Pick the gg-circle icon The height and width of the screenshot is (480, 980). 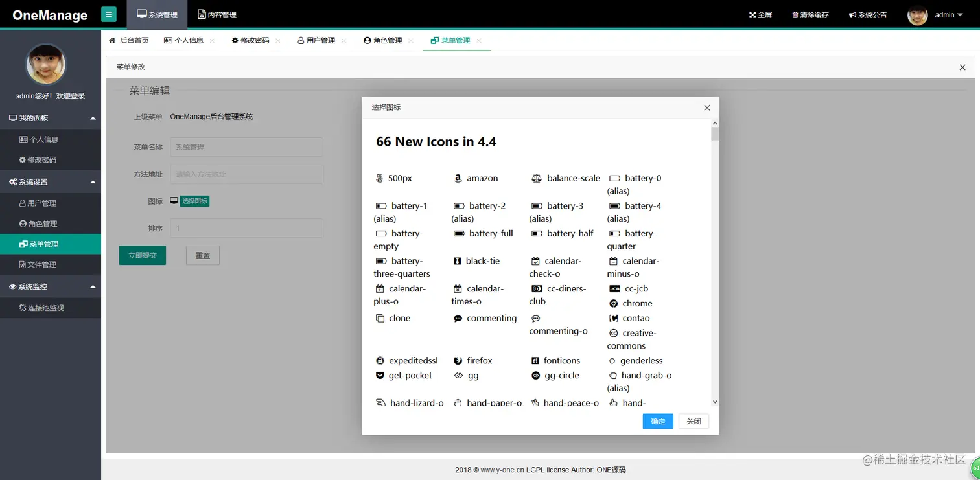pyautogui.click(x=558, y=375)
